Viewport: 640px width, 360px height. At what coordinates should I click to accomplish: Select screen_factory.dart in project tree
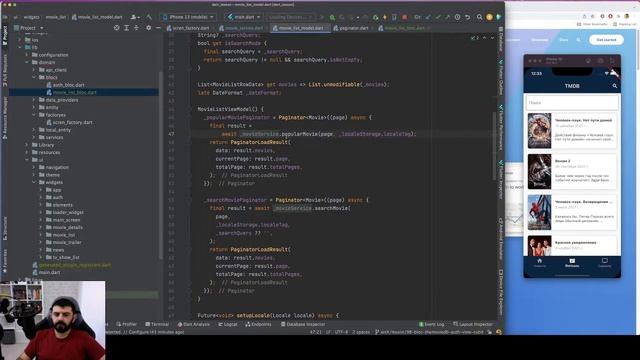pos(69,122)
